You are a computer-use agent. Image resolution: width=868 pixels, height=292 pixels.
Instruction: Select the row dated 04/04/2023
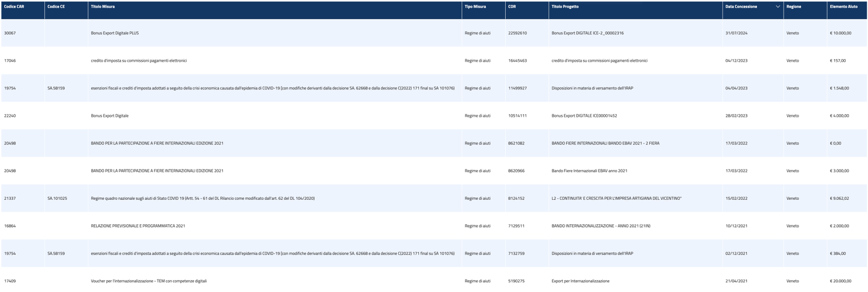(x=736, y=88)
